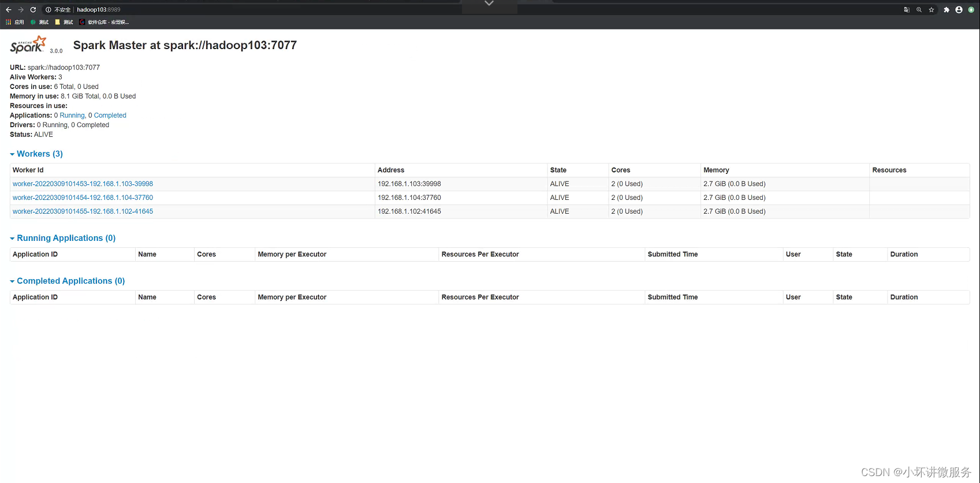Click the browser forward arrow
The image size is (980, 483).
coord(21,10)
